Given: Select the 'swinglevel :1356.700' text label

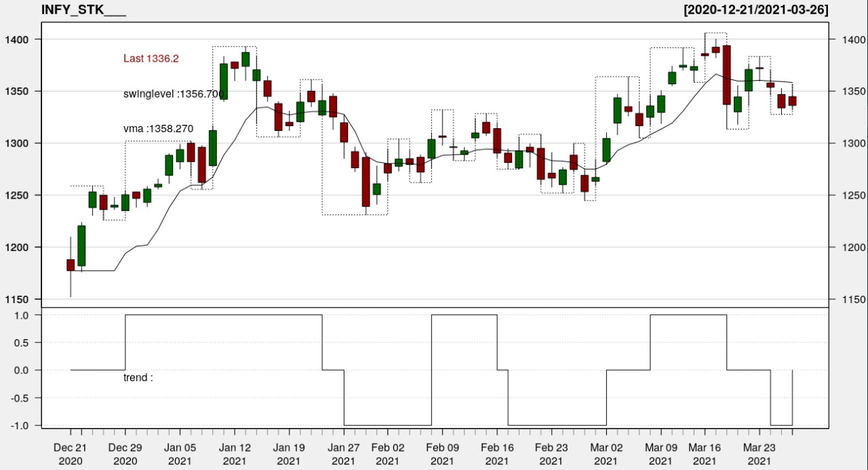Looking at the screenshot, I should [x=171, y=93].
